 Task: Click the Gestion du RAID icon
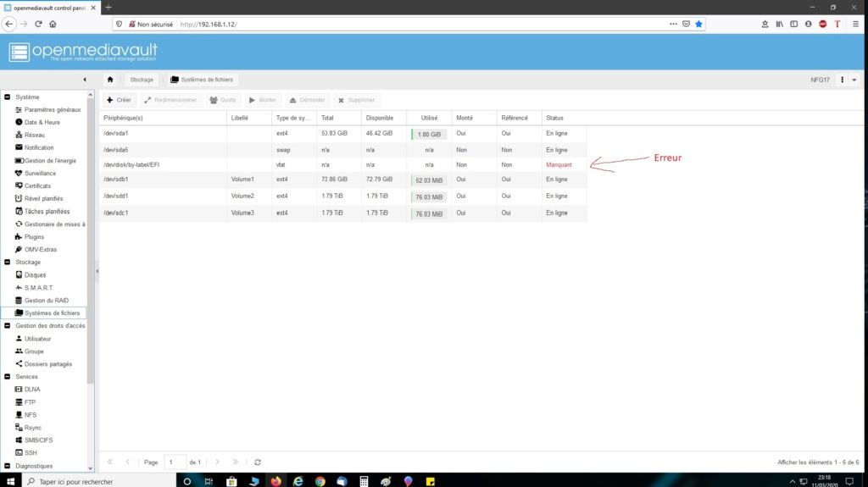[x=19, y=301]
